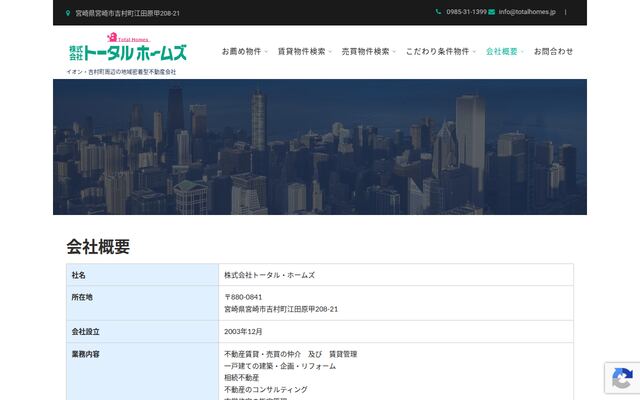Click the tagline イオン・吉村町周辺の地域密着型不動産会社
Viewport: 640px width, 400px height.
coord(121,72)
